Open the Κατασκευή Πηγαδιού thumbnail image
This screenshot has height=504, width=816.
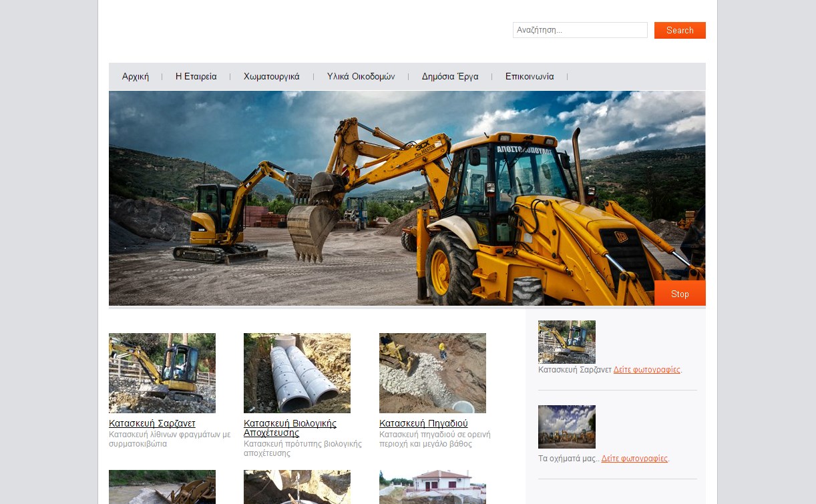click(433, 373)
